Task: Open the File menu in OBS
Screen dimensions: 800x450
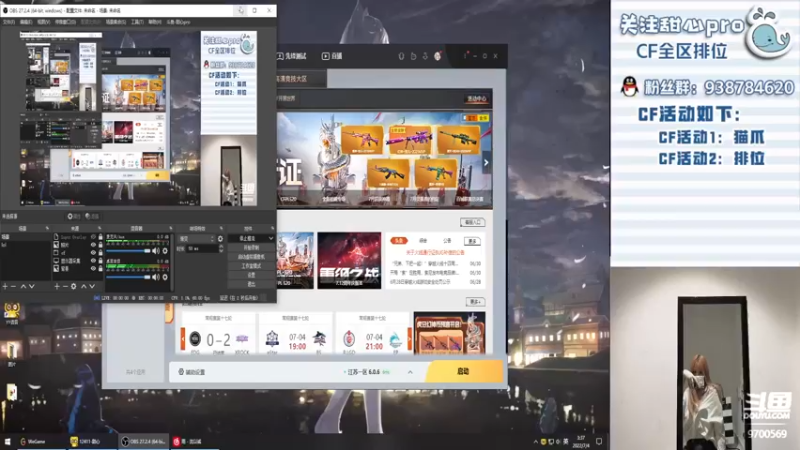Action: [x=9, y=22]
